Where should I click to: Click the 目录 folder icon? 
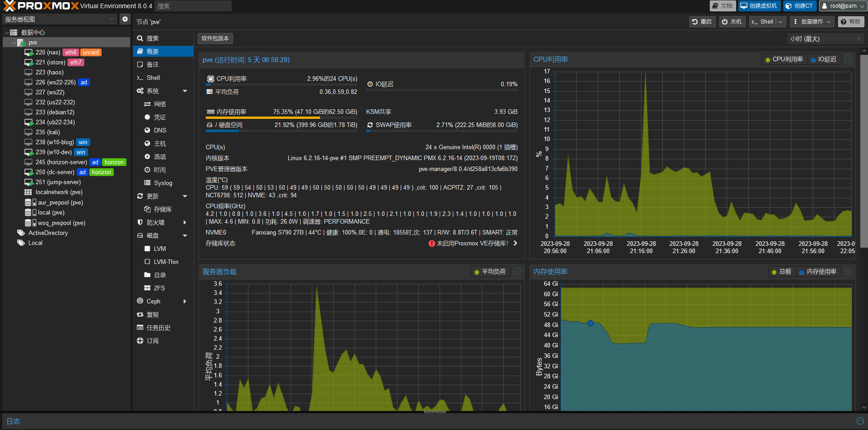point(147,275)
